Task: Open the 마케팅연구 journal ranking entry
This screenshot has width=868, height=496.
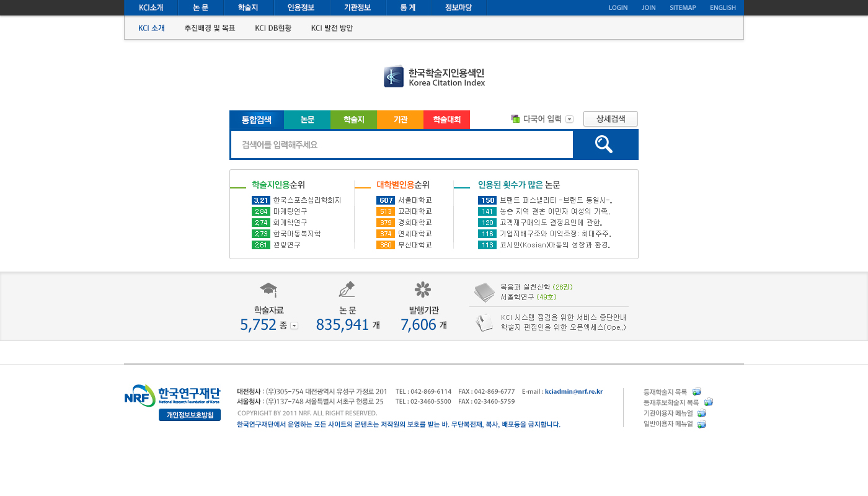Action: tap(290, 211)
